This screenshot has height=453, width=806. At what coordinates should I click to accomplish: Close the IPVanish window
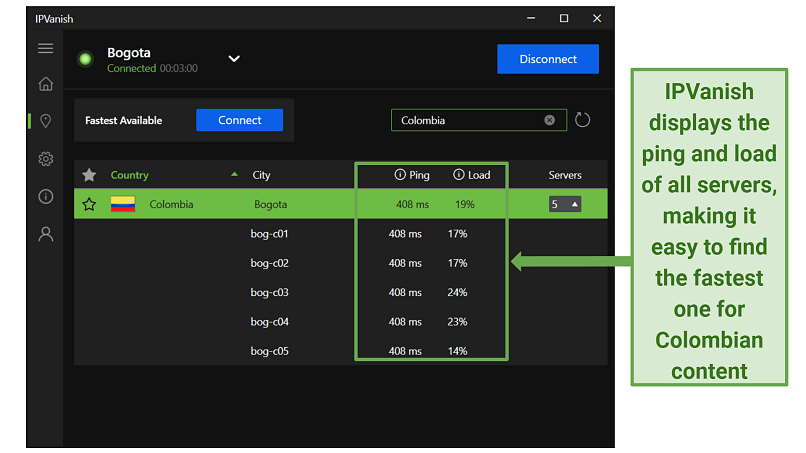(x=597, y=18)
